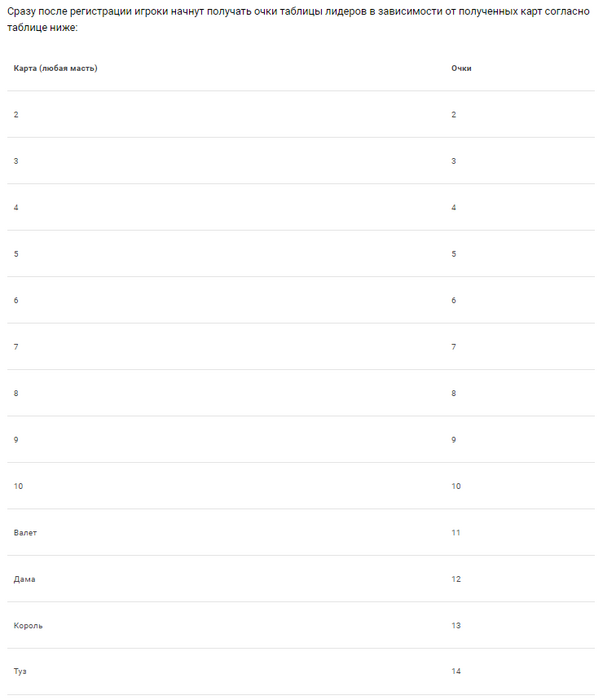Click the points value 13 for Король
The image size is (603, 700).
[456, 626]
